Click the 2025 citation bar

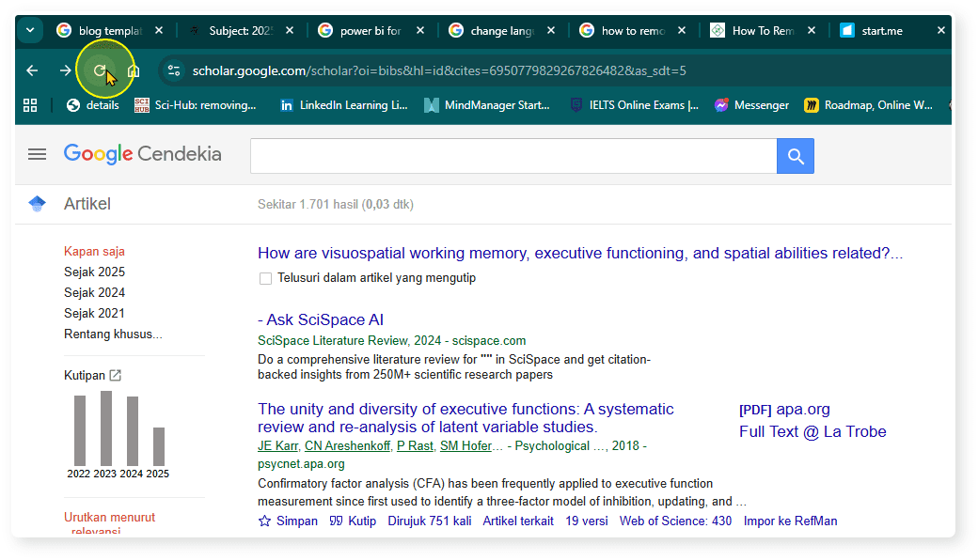[159, 446]
